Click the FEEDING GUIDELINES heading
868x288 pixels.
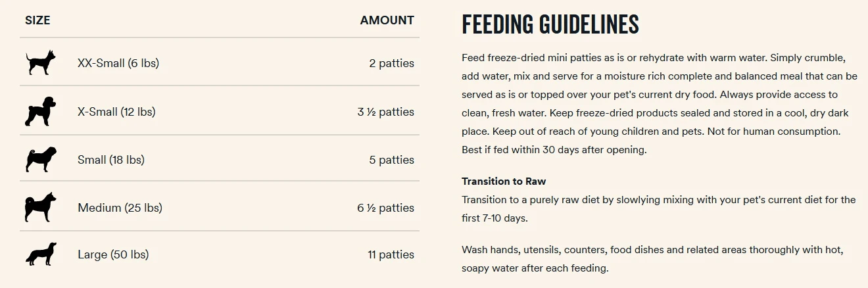tap(550, 24)
